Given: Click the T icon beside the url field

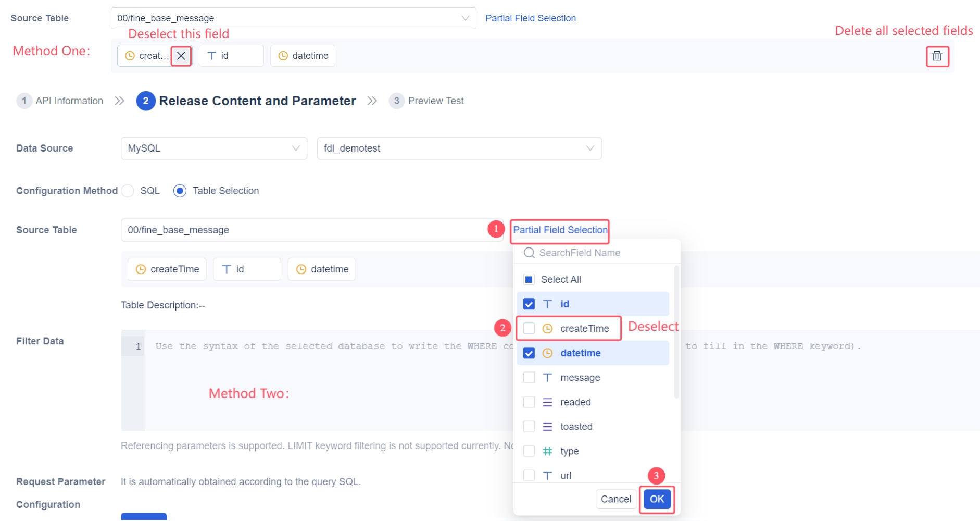Looking at the screenshot, I should tap(547, 476).
